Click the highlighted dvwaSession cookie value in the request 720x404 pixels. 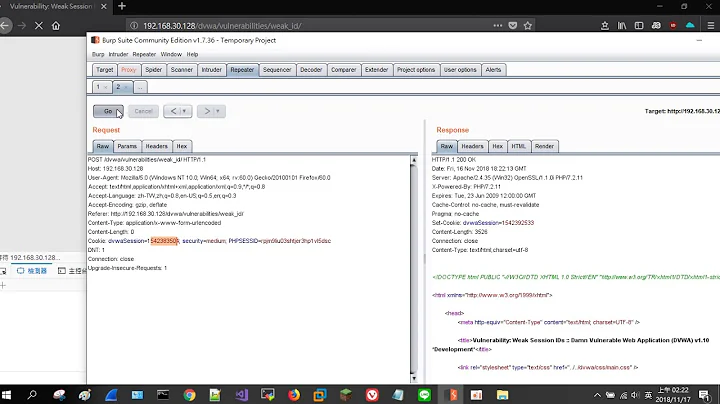coord(164,241)
